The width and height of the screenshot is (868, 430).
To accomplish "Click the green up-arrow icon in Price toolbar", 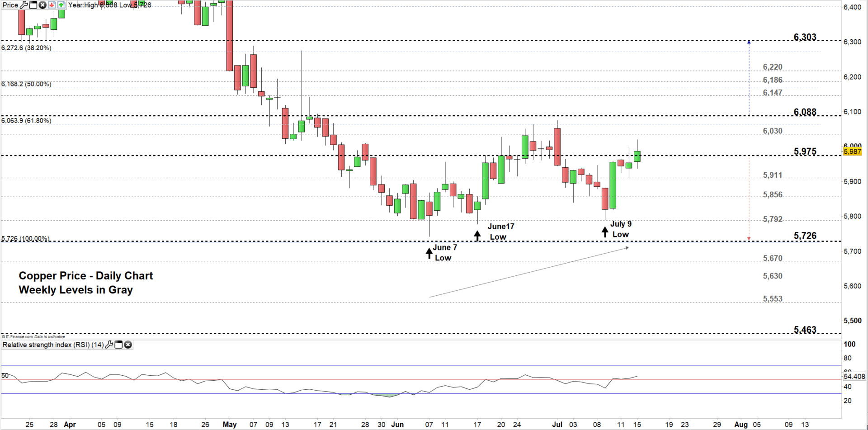I will point(61,5).
